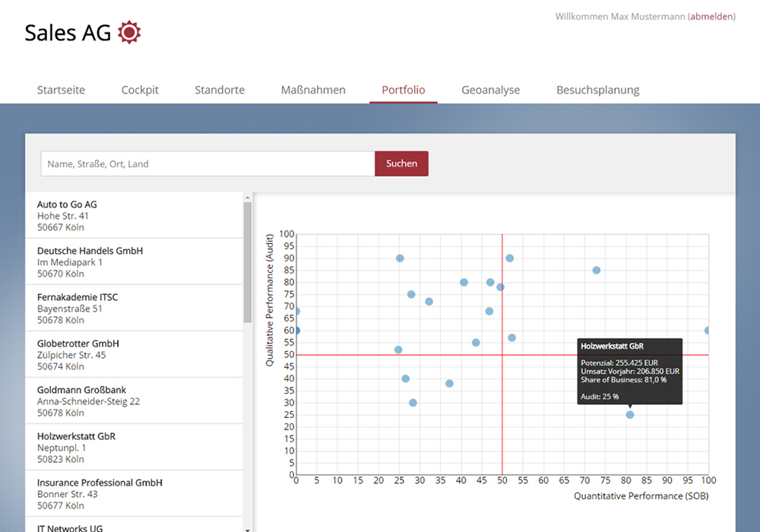Image resolution: width=760 pixels, height=532 pixels.
Task: Click the data point at SOB 28, Audit 30
Action: pyautogui.click(x=413, y=403)
